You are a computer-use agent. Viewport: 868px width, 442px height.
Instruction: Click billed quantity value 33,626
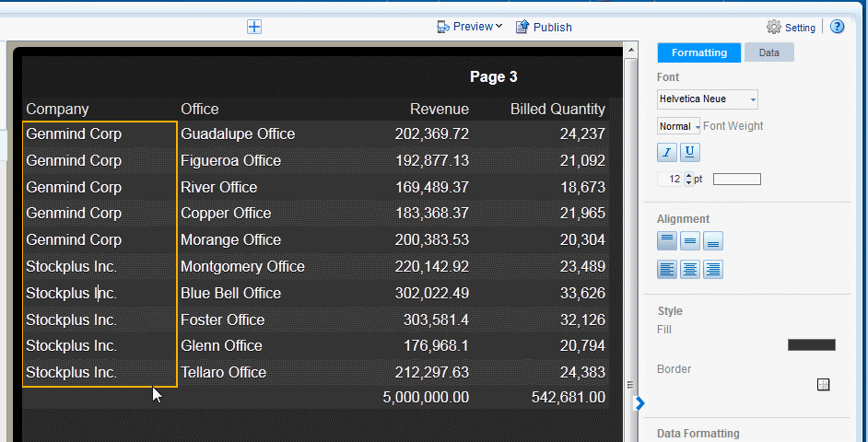(x=582, y=293)
